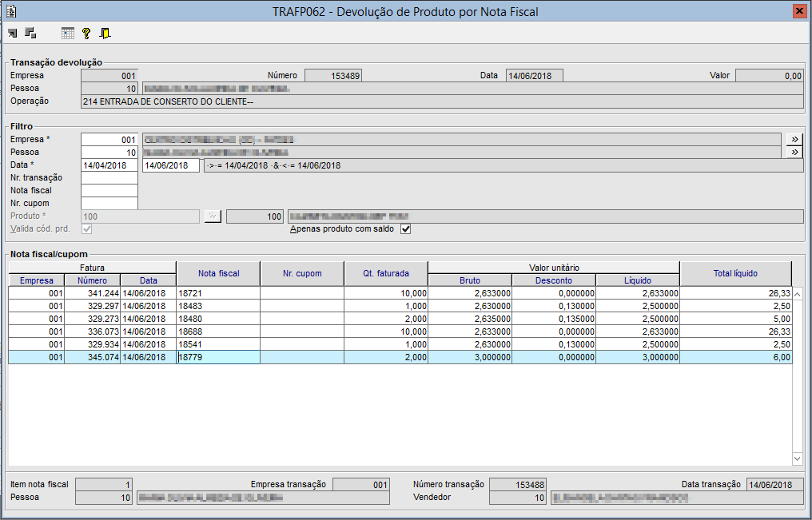Screen dimensions: 812x520
Task: Click the 'Qt. faturada' column header
Action: pyautogui.click(x=386, y=273)
